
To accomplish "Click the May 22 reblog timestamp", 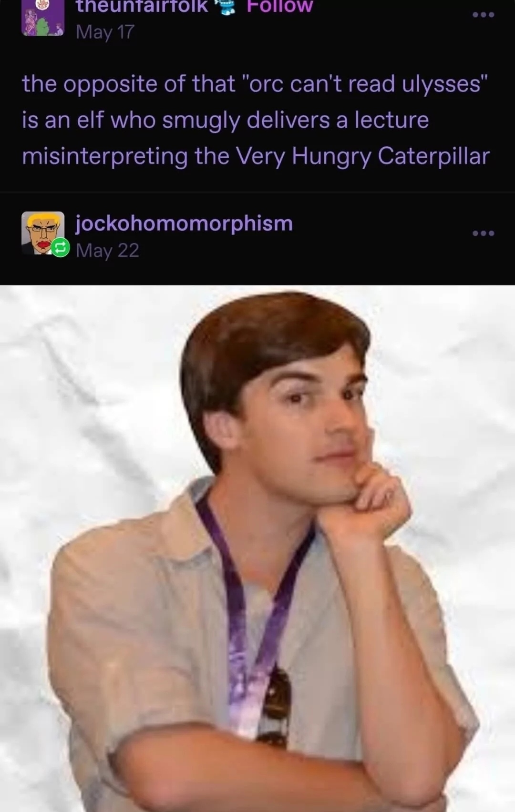I will (107, 250).
